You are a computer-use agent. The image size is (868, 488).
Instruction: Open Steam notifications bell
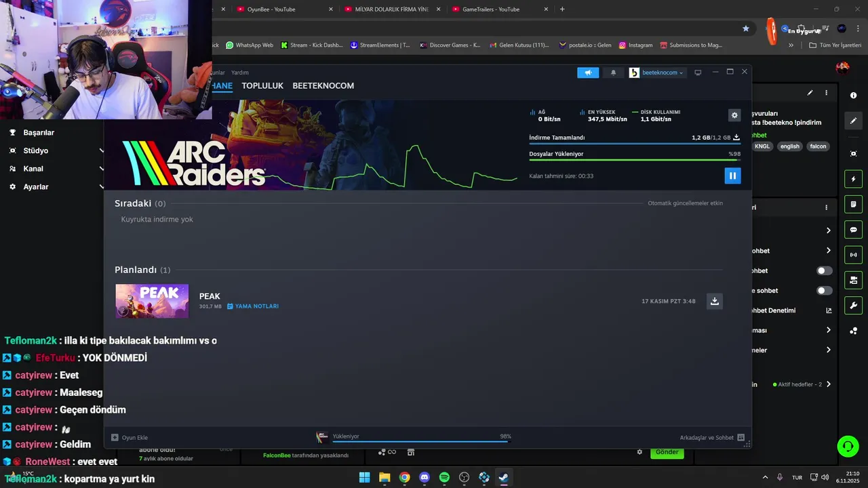613,73
